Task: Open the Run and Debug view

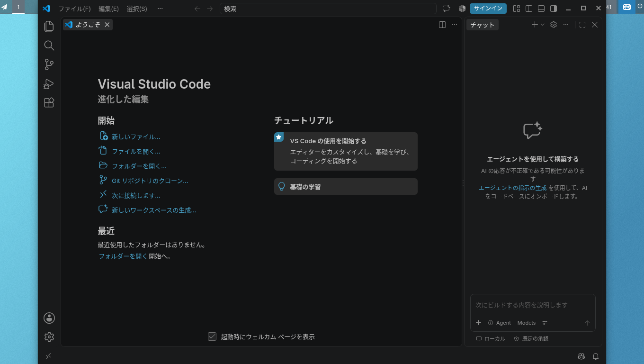Action: tap(49, 84)
